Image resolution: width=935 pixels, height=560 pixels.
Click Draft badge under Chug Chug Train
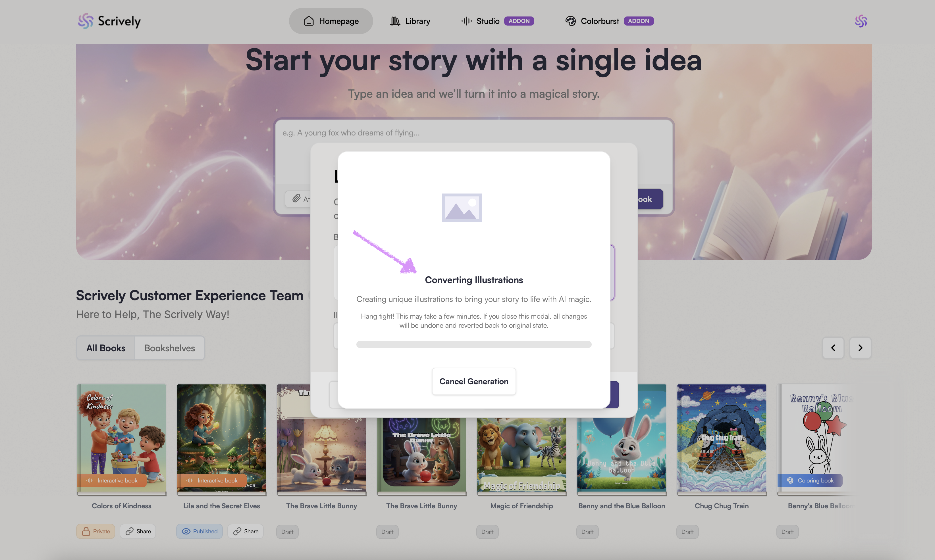687,532
